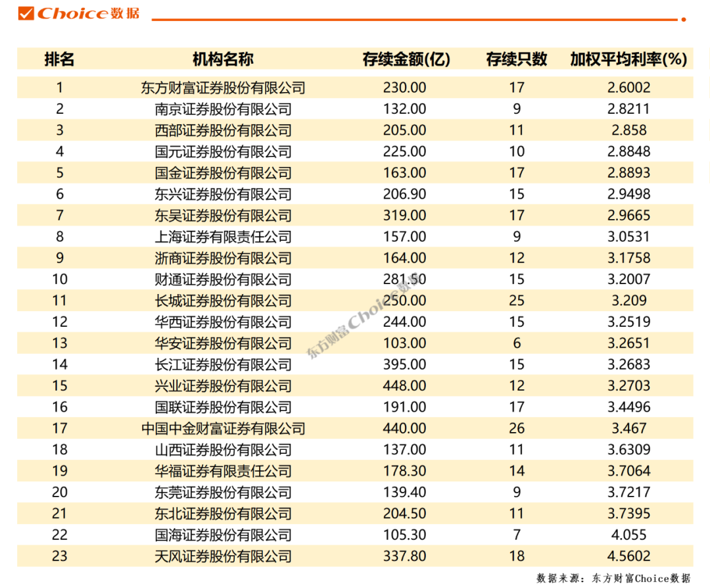The image size is (710, 588).
Task: Click count 25 in 长城证券 row
Action: (x=517, y=301)
